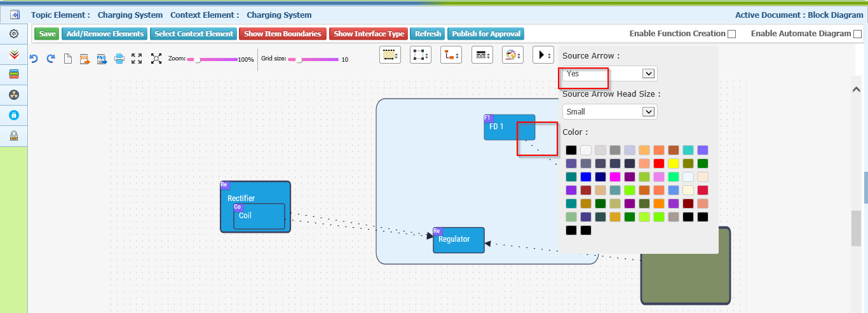Click the blue circular lock sidebar icon
The width and height of the screenshot is (868, 313).
[x=14, y=115]
